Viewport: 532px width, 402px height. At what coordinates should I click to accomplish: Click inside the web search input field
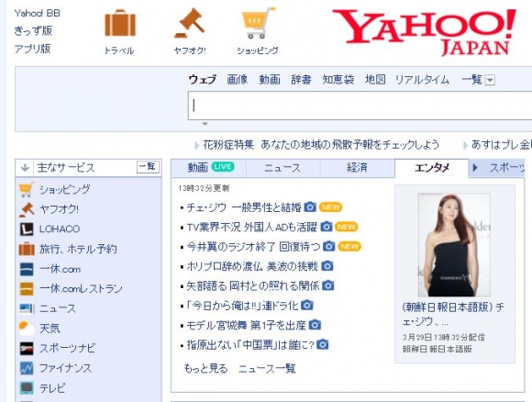pos(360,106)
